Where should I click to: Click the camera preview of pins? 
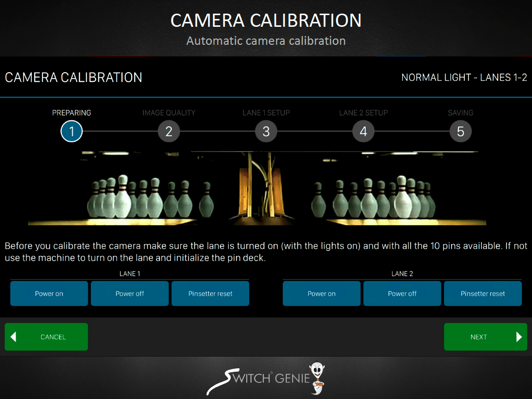pos(257,188)
